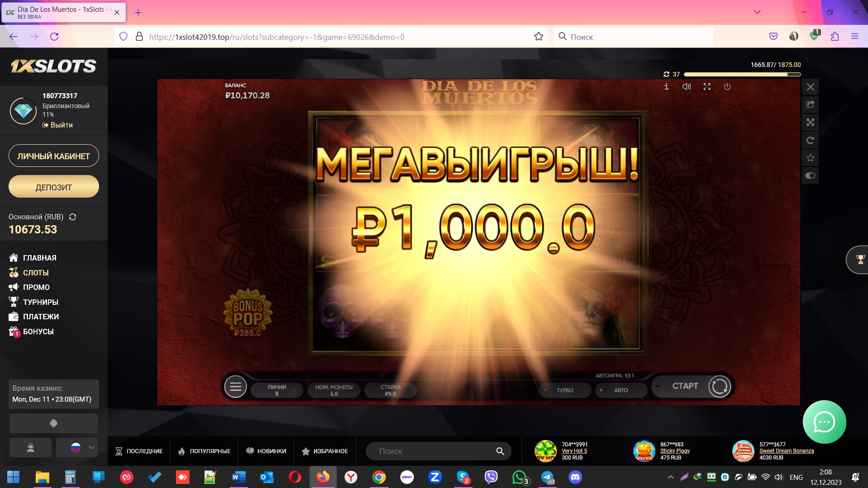The width and height of the screenshot is (868, 488).
Task: Switch to Последние tab
Action: point(139,451)
